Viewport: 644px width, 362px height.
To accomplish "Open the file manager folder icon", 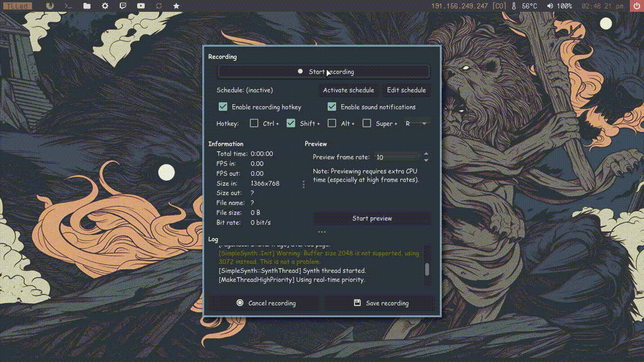I will pyautogui.click(x=87, y=6).
